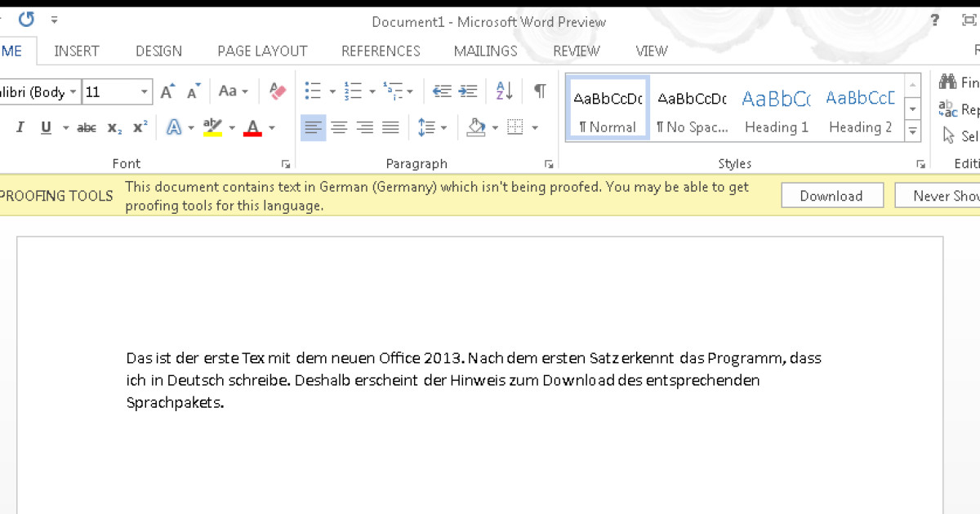The height and width of the screenshot is (514, 980).
Task: Apply Strikethrough to text
Action: [86, 126]
